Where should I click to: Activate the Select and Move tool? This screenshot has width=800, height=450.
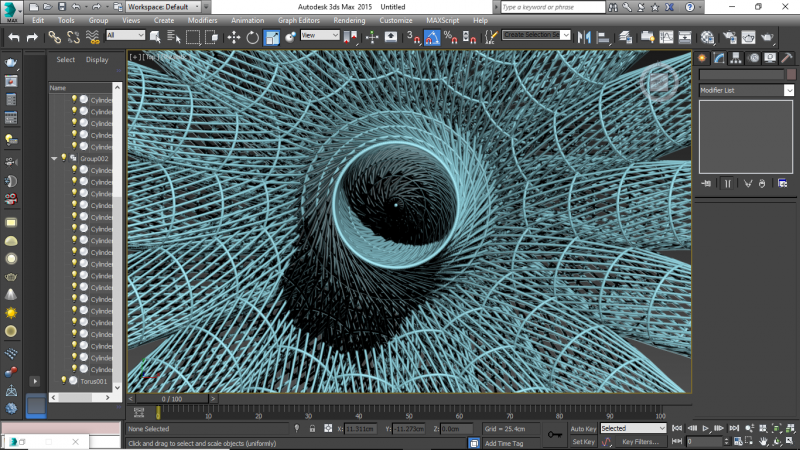click(234, 37)
